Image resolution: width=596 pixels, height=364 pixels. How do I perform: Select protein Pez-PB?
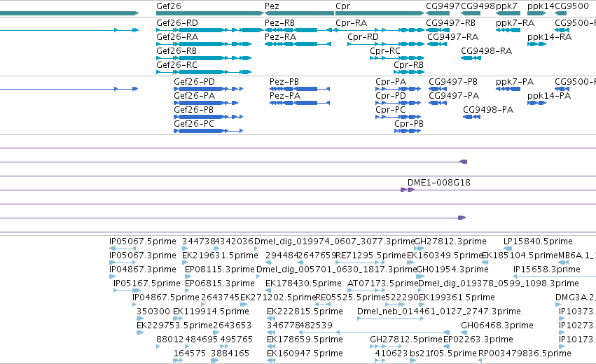(x=284, y=82)
